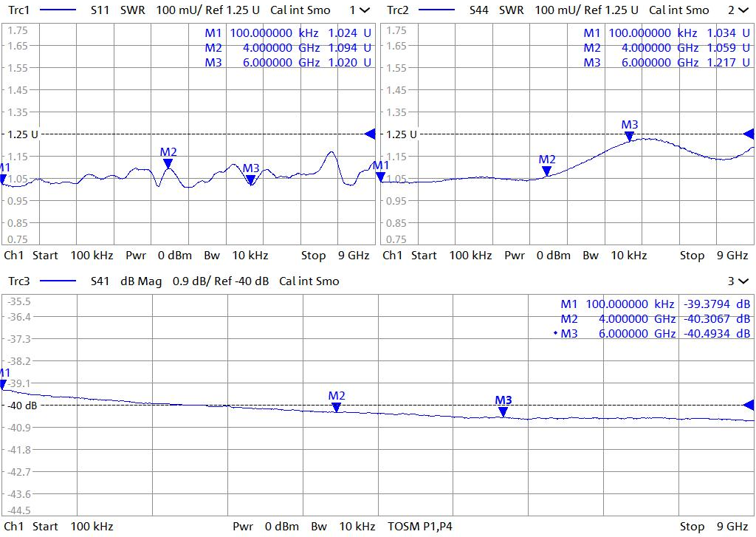Select the Trc1 trace label
The image size is (756, 537).
pos(18,10)
